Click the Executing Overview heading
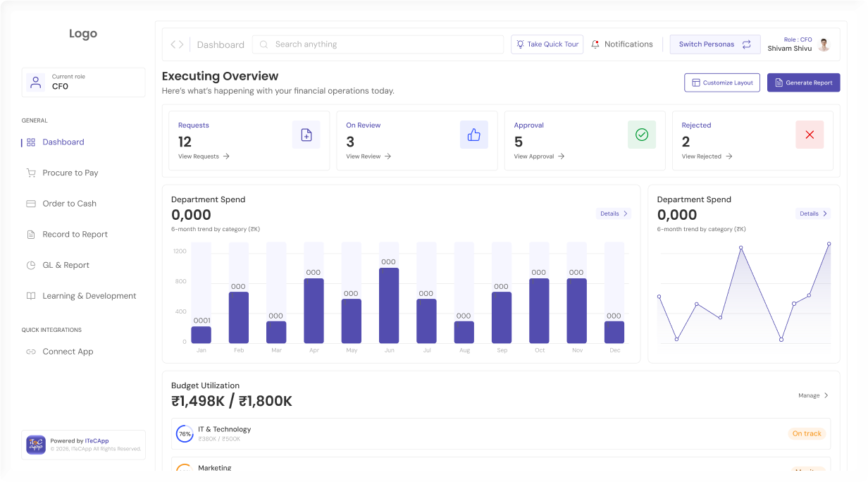The width and height of the screenshot is (868, 482). tap(220, 76)
